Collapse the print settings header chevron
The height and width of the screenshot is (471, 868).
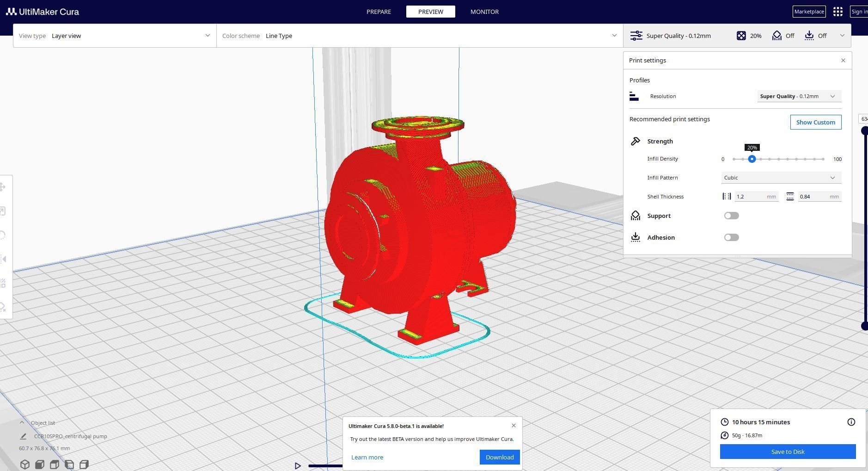(842, 36)
